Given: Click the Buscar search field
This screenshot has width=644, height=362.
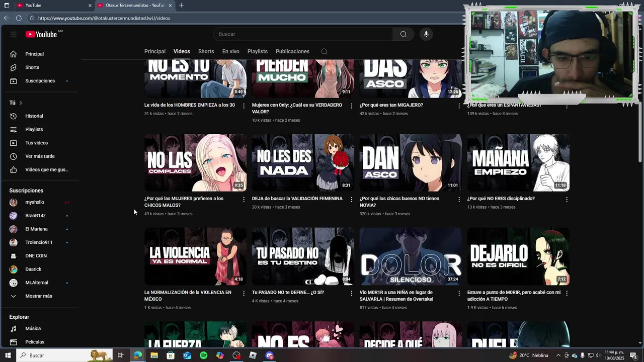Looking at the screenshot, I should 303,34.
